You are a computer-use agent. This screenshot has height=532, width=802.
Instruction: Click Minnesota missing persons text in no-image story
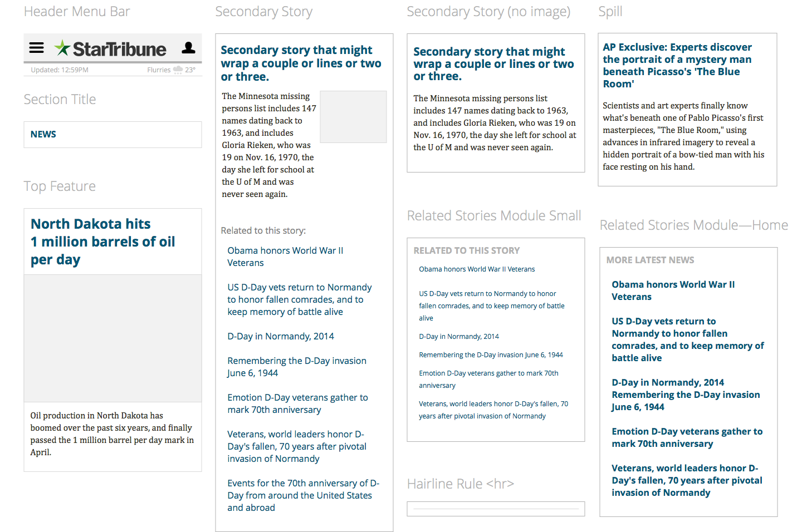click(x=495, y=123)
